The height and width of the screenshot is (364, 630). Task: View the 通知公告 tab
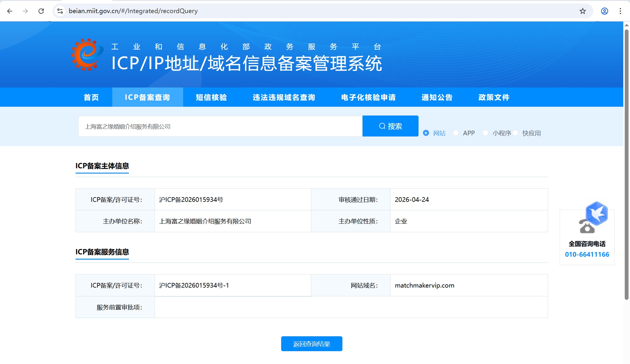(437, 97)
